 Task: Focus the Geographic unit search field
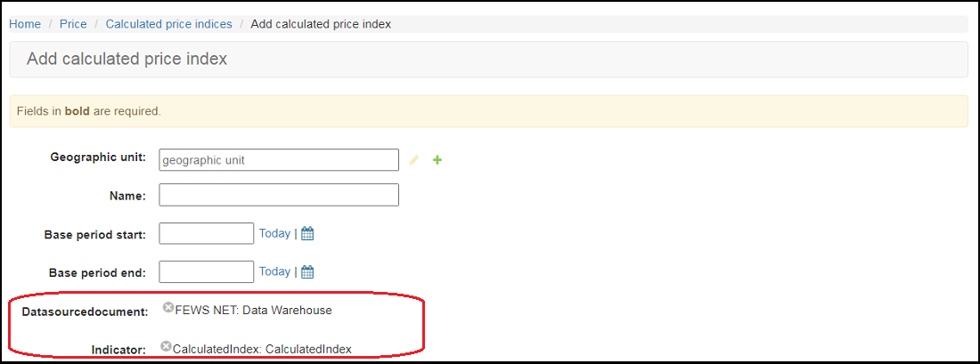(278, 160)
